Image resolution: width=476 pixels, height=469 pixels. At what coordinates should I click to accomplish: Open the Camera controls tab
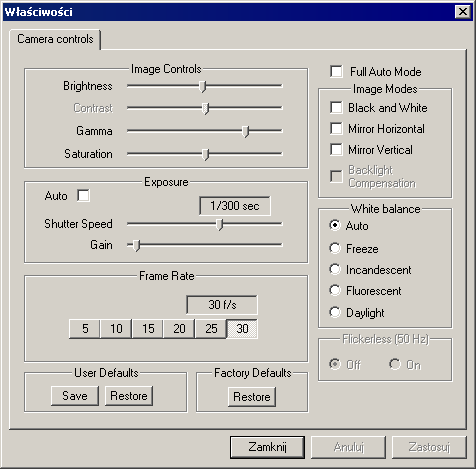55,39
